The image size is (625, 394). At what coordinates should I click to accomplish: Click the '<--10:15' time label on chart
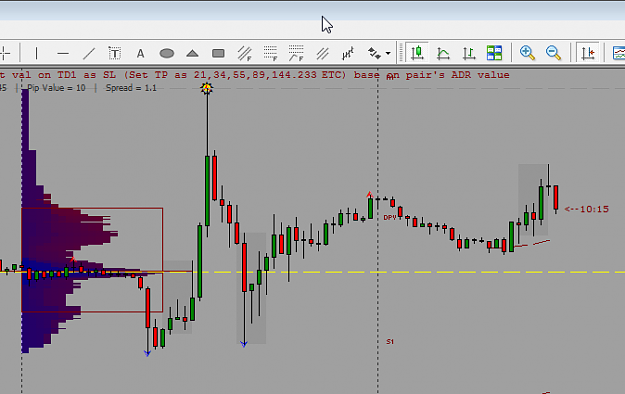click(x=587, y=209)
